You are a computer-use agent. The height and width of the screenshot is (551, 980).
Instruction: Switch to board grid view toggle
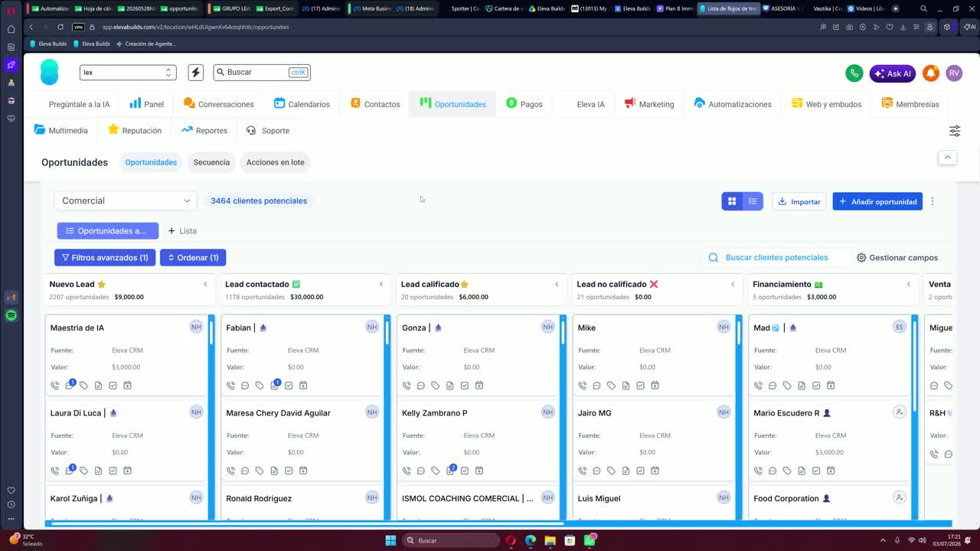click(732, 201)
